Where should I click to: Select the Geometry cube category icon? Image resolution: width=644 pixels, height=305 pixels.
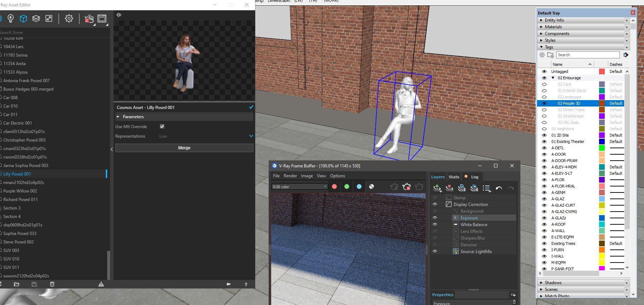[x=23, y=18]
